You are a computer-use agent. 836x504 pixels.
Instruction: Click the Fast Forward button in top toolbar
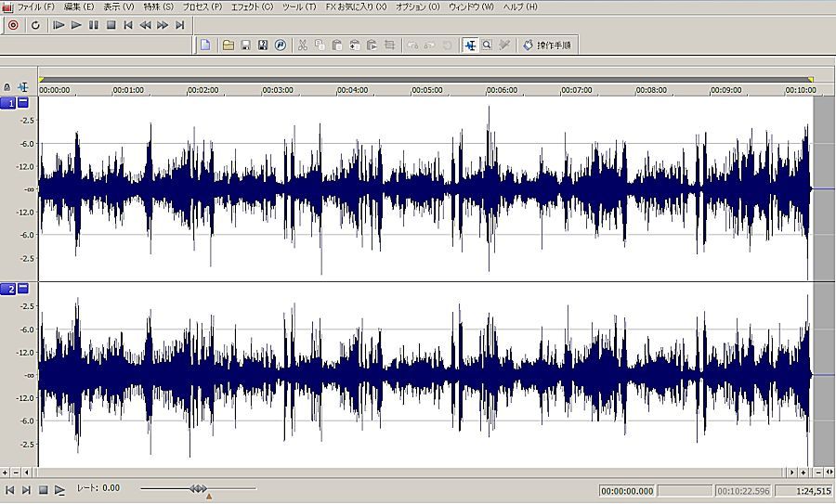163,25
